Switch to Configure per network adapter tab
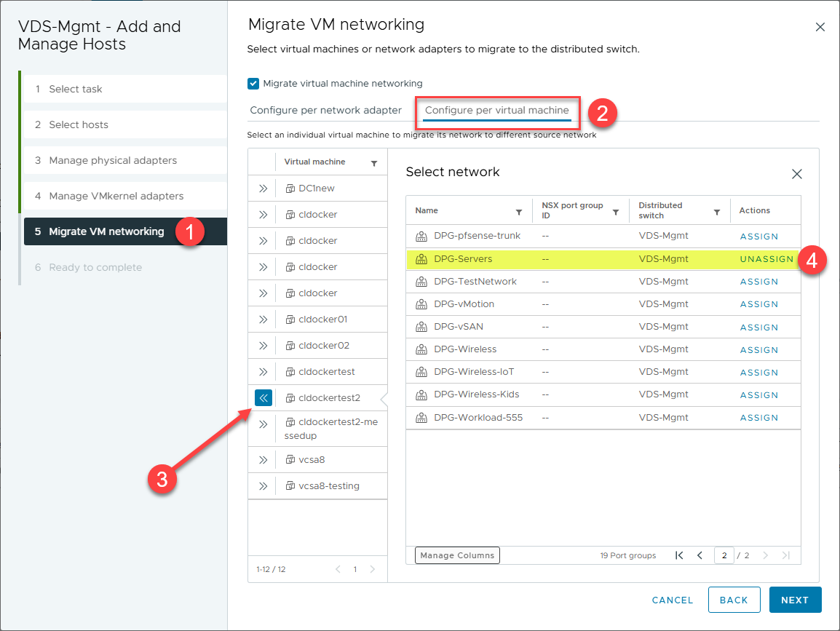This screenshot has height=631, width=840. [x=325, y=111]
